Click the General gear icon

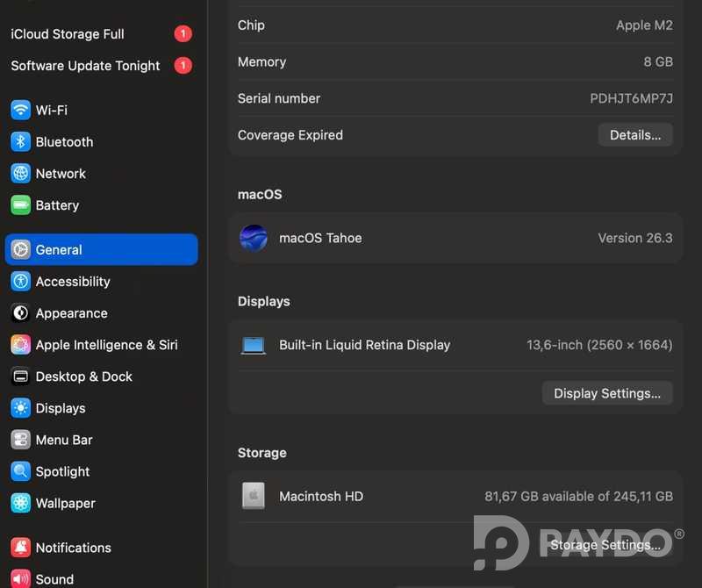(x=20, y=250)
